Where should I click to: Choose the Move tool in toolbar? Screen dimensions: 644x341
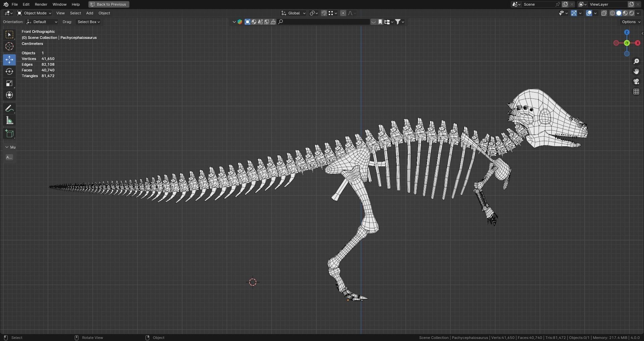pyautogui.click(x=9, y=60)
